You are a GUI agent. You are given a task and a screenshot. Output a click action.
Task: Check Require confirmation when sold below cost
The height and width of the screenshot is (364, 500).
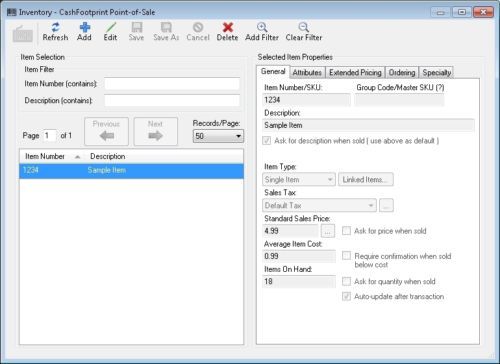click(x=347, y=256)
